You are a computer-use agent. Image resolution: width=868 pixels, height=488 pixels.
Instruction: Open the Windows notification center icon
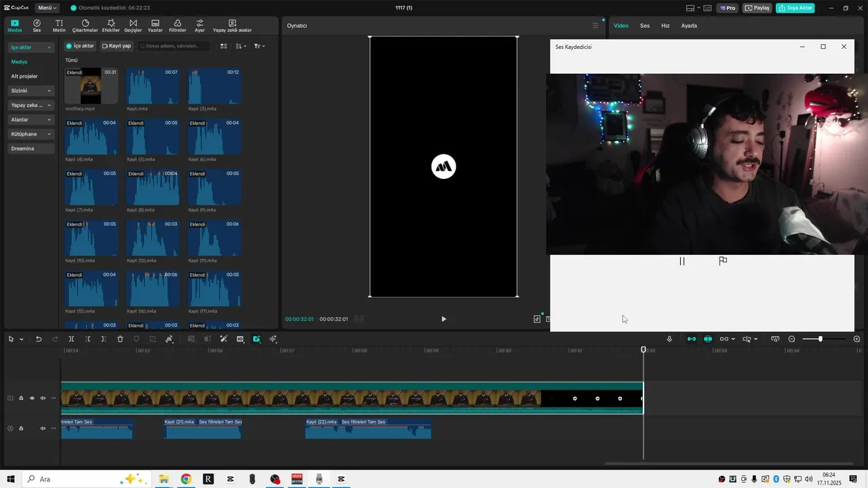(x=853, y=479)
